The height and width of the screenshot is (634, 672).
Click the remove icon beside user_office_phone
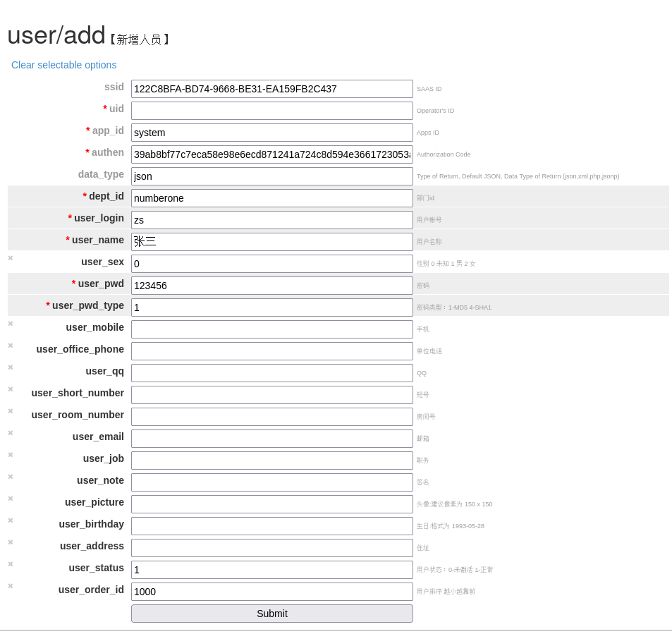pyautogui.click(x=10, y=345)
